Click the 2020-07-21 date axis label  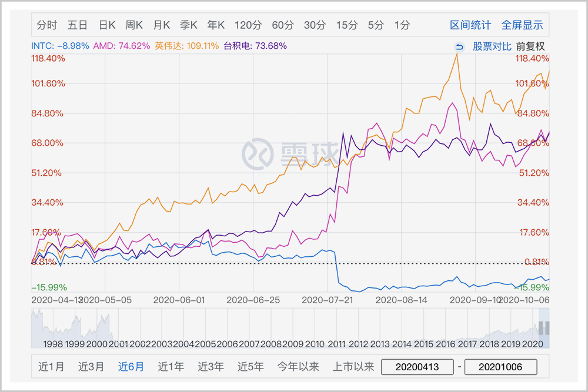click(x=328, y=300)
